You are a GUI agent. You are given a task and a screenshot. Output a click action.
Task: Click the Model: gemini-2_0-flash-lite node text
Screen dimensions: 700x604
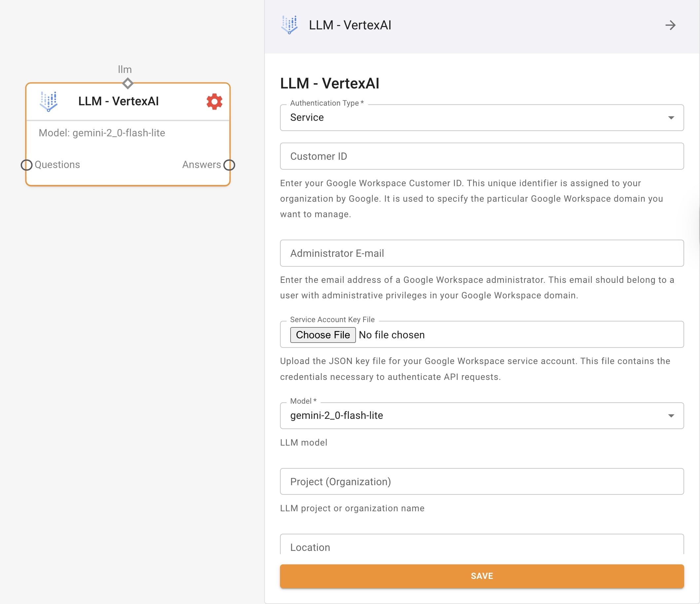(x=102, y=133)
